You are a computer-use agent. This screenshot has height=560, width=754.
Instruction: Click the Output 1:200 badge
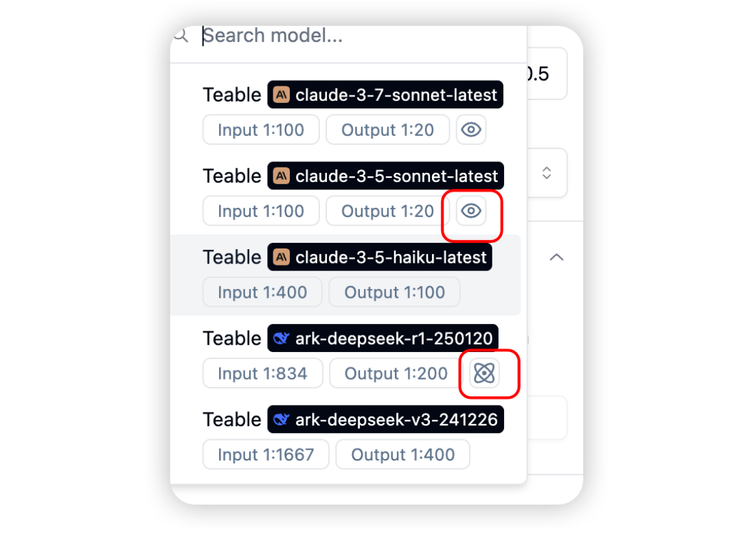point(396,373)
